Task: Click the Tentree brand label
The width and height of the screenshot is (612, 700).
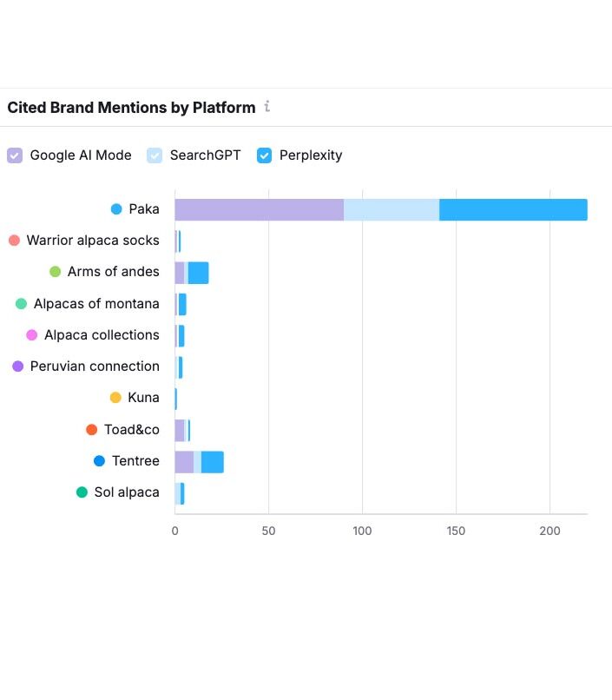Action: coord(135,461)
